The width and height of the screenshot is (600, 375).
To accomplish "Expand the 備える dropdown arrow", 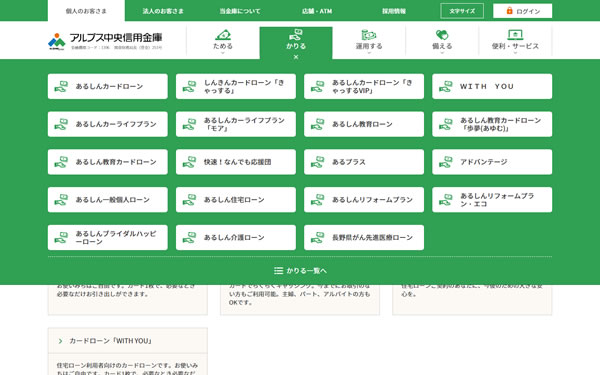I will point(442,53).
